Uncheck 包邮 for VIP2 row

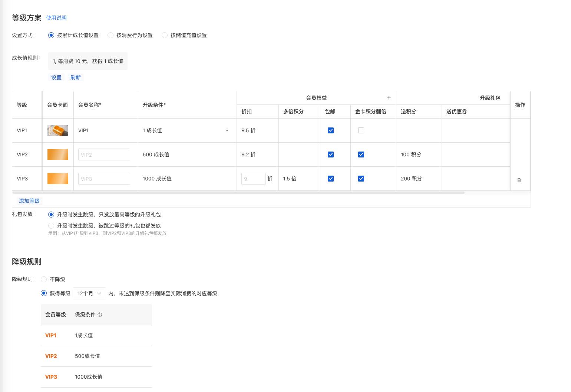click(331, 155)
